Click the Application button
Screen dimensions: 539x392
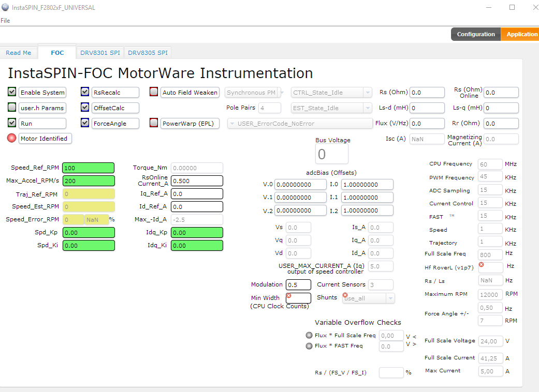520,34
